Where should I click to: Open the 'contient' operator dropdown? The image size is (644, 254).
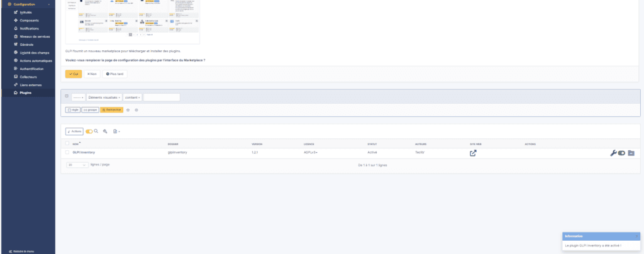point(132,97)
